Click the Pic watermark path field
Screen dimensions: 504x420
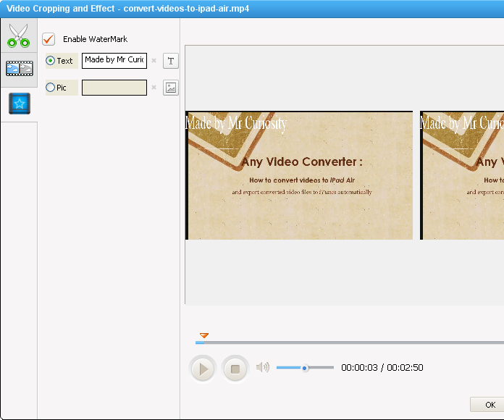(x=114, y=88)
